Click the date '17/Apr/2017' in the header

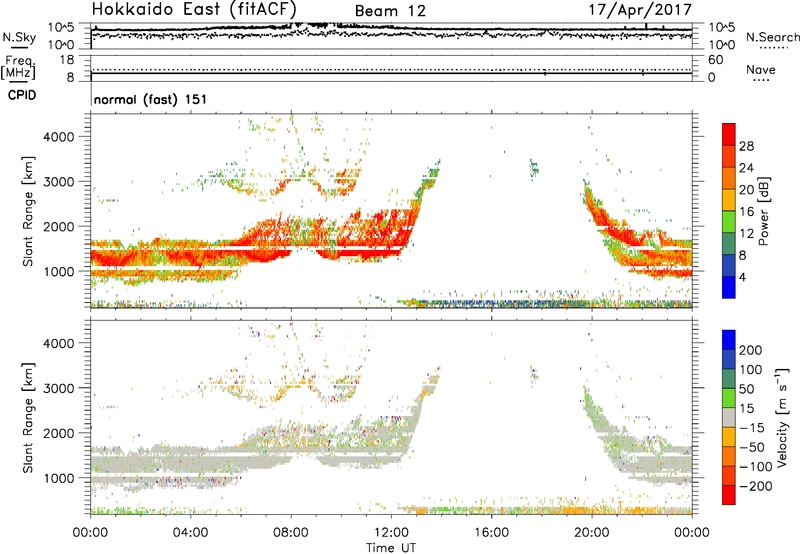click(640, 10)
